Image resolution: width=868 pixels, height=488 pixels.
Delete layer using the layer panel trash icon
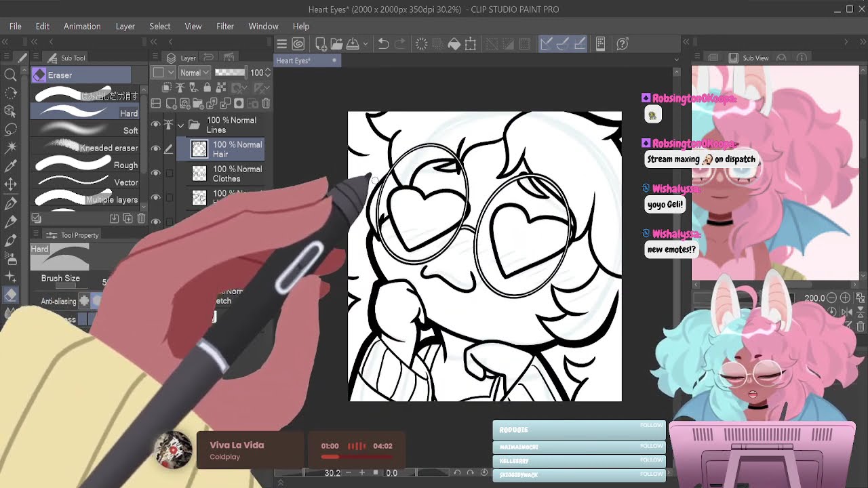coord(266,104)
